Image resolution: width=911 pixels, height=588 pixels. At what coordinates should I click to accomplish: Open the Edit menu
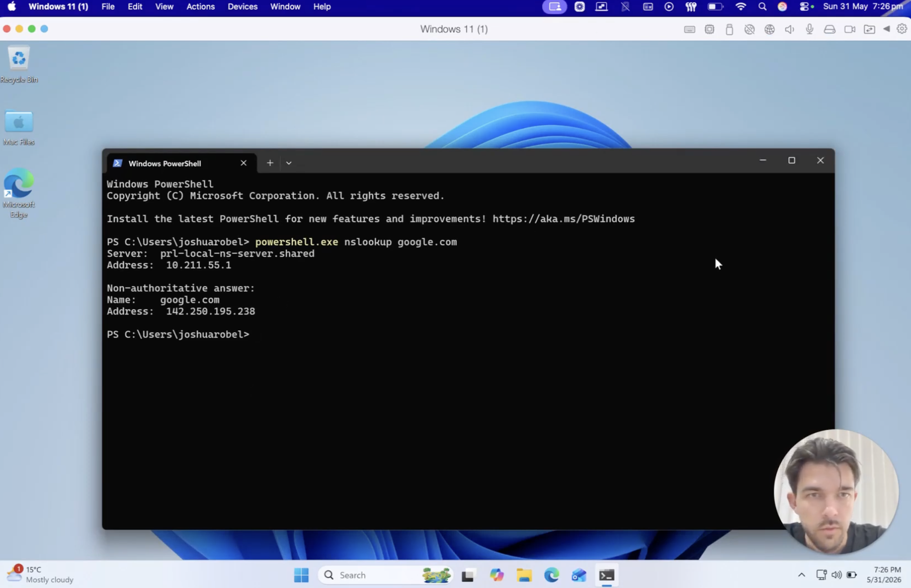click(x=135, y=7)
